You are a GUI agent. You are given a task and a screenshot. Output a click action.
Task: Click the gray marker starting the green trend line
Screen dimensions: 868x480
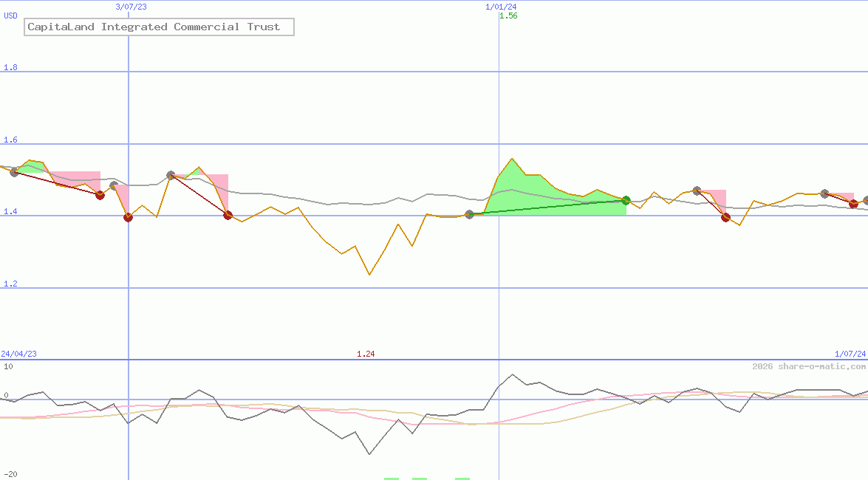coord(469,214)
